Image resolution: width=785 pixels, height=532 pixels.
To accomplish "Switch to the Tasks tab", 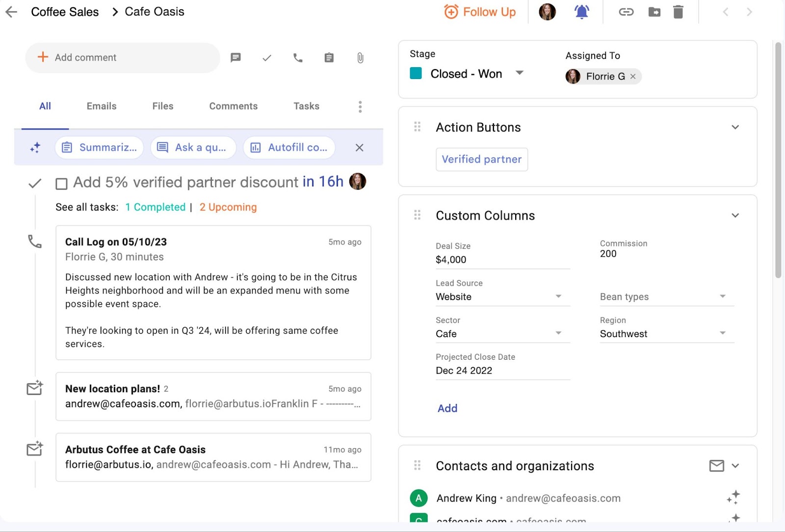I will pyautogui.click(x=307, y=106).
